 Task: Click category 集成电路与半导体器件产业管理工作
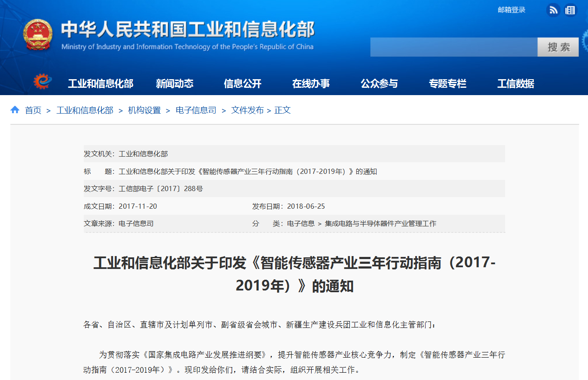pyautogui.click(x=380, y=224)
